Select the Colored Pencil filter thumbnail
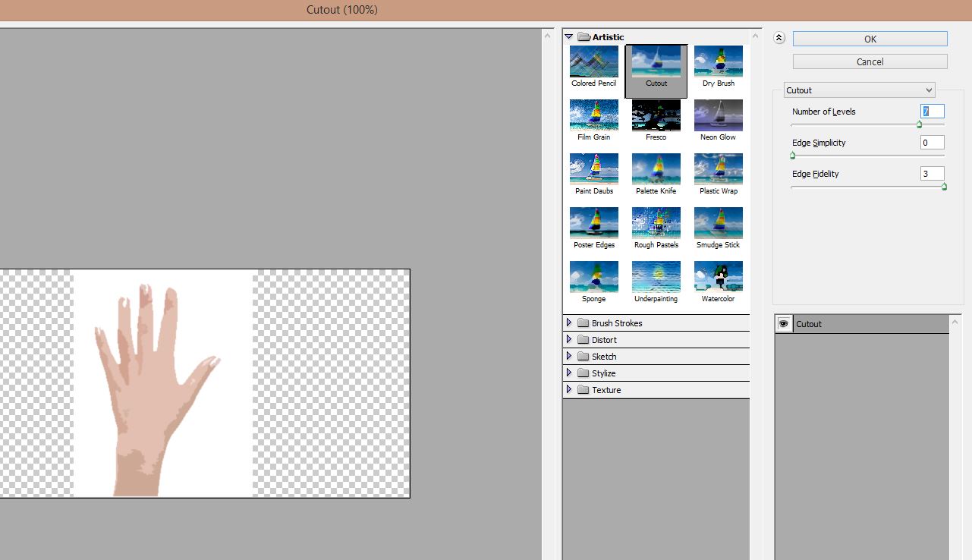This screenshot has width=972, height=560. coord(594,62)
